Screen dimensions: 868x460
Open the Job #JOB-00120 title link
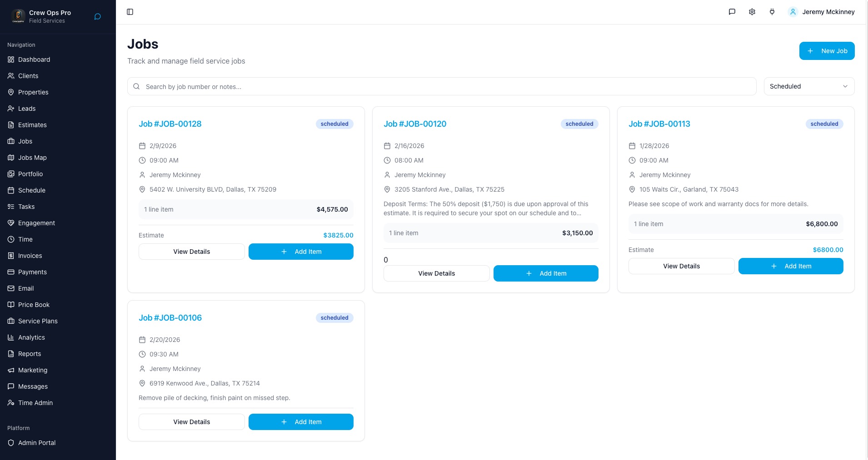click(414, 124)
